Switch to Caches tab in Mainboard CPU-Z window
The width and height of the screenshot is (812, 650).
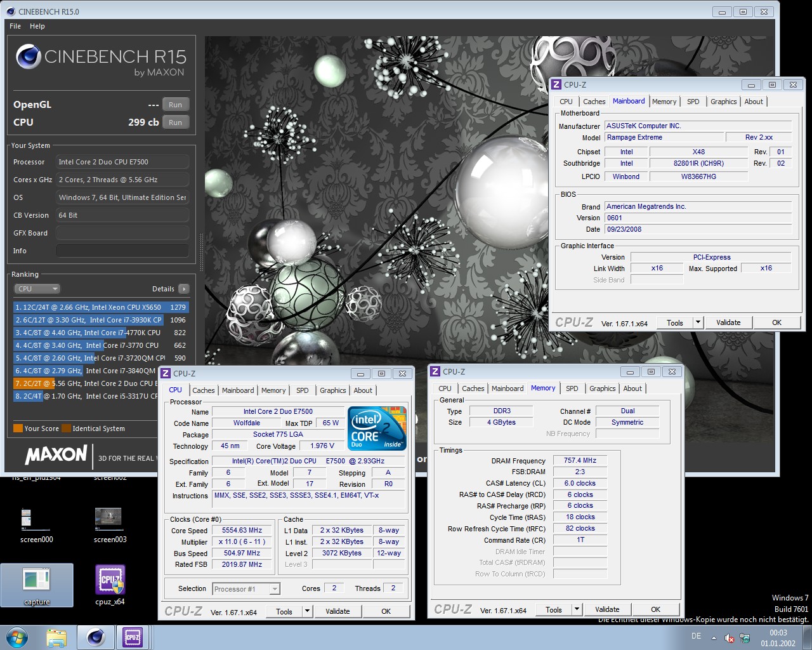point(594,102)
